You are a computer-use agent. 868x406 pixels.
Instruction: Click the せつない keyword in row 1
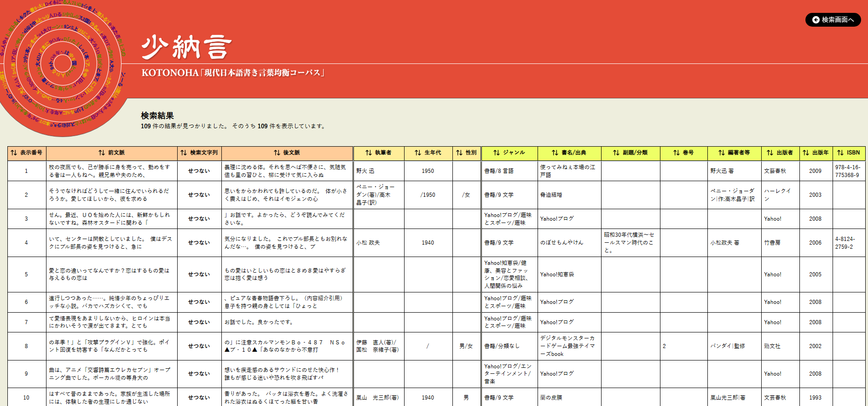click(x=199, y=171)
